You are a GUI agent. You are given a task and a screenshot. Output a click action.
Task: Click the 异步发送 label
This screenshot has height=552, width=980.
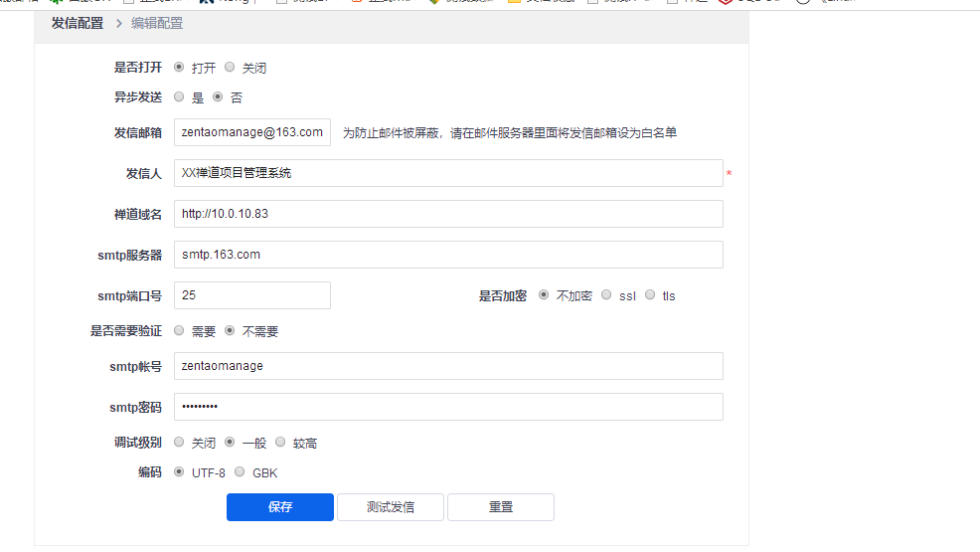(x=137, y=96)
